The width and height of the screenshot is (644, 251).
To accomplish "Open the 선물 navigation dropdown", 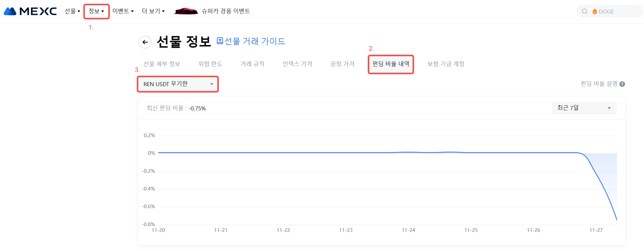I will [x=72, y=11].
